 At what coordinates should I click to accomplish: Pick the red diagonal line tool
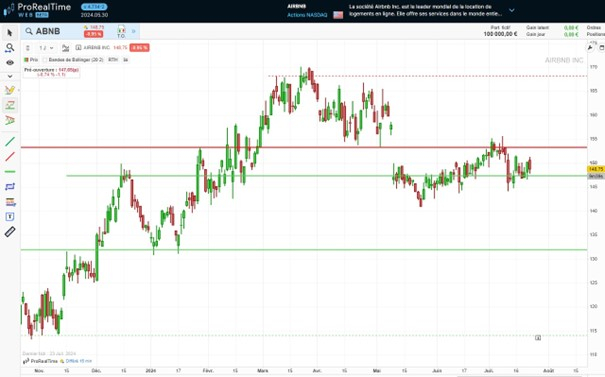point(10,157)
